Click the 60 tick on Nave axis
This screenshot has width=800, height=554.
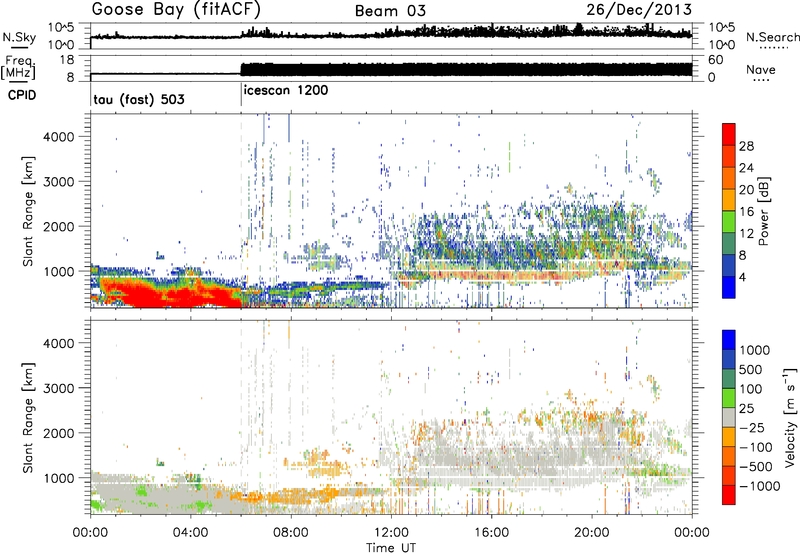click(716, 60)
